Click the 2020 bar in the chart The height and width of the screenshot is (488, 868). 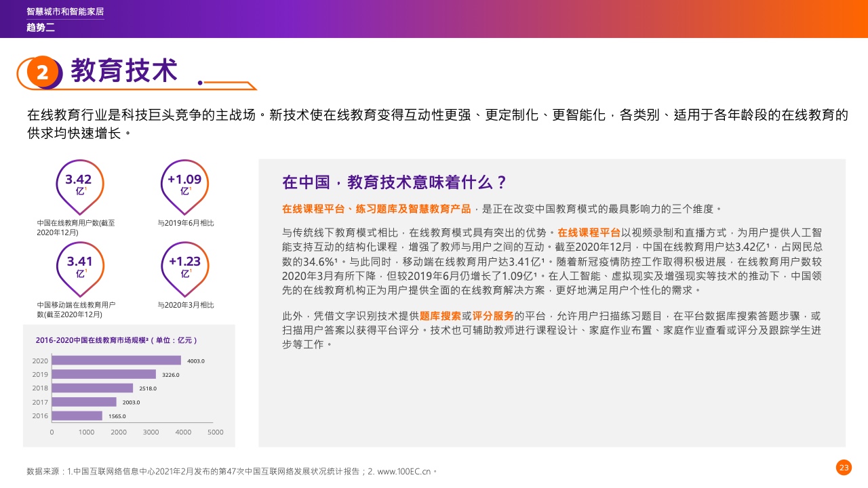(x=117, y=361)
